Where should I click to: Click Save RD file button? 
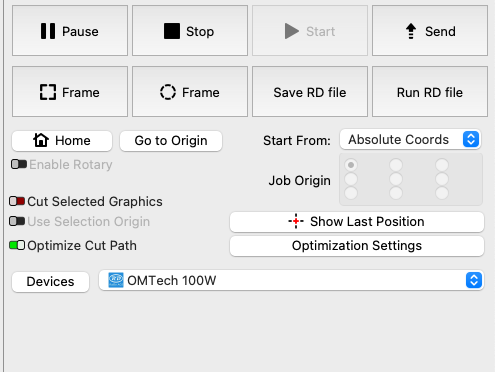(310, 92)
